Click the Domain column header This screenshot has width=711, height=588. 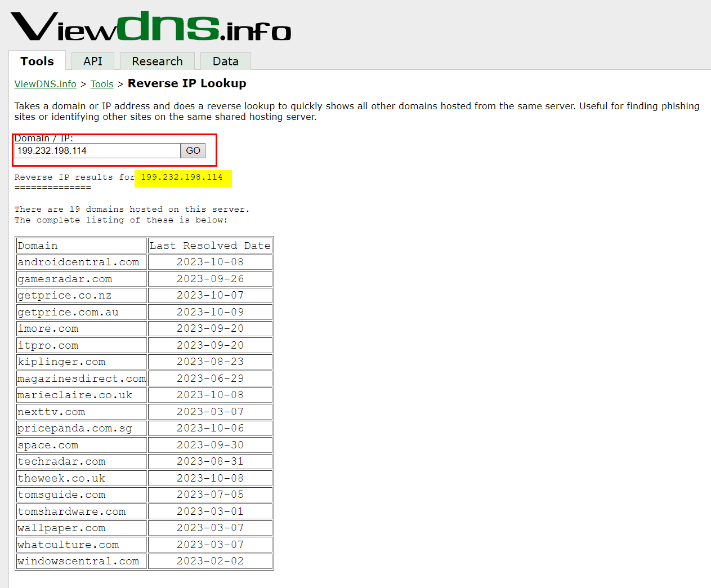pyautogui.click(x=82, y=246)
